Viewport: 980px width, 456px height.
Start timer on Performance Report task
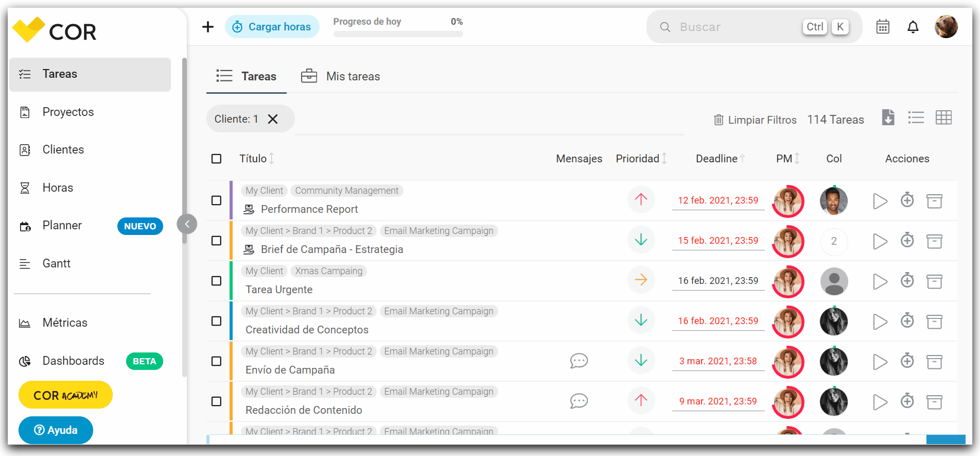(x=880, y=201)
